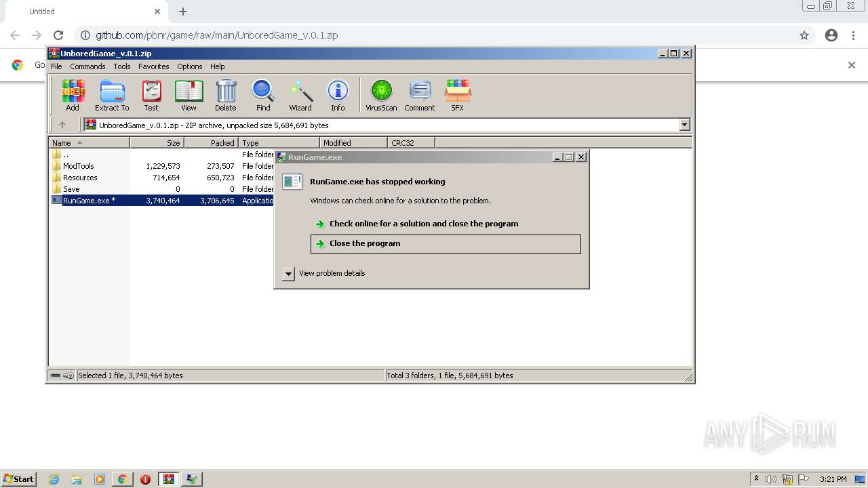Image resolution: width=868 pixels, height=488 pixels.
Task: Close the Untitled browser tab
Action: coord(157,12)
